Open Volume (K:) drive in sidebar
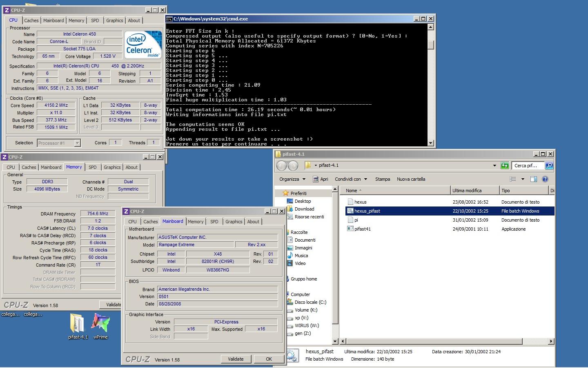This screenshot has width=588, height=368. tap(306, 310)
